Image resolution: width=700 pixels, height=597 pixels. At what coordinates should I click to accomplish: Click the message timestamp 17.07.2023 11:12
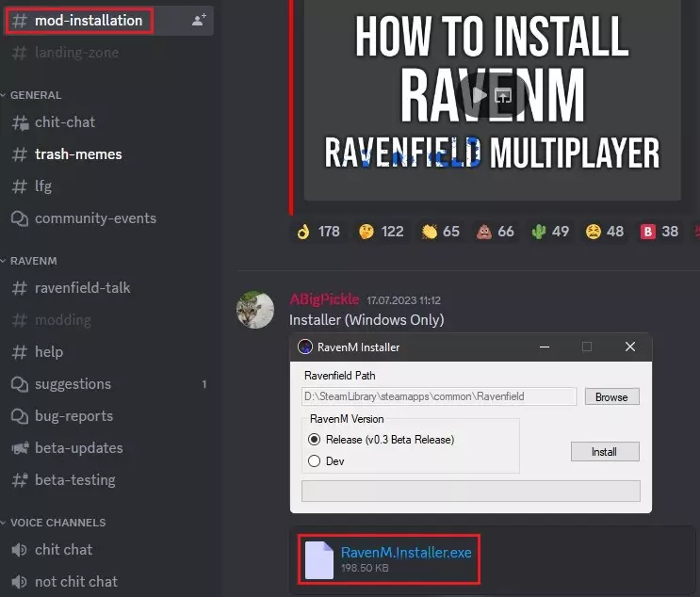coord(403,300)
